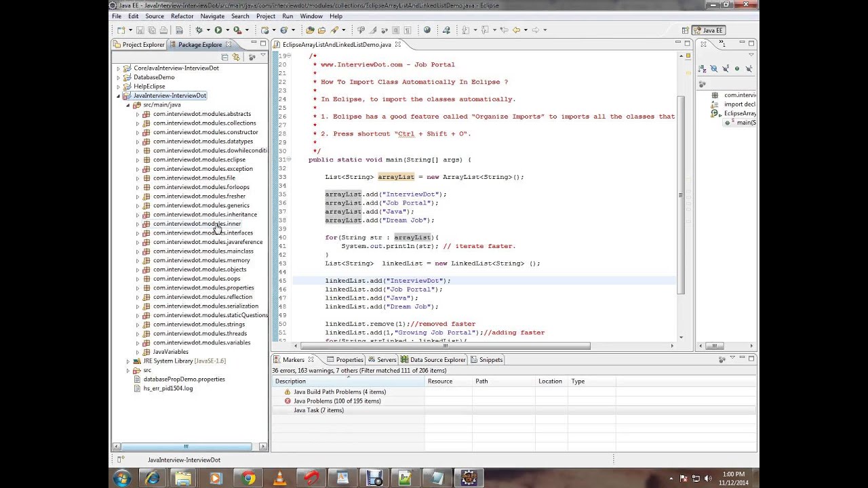Maximize the Markers panel view

[x=751, y=359]
